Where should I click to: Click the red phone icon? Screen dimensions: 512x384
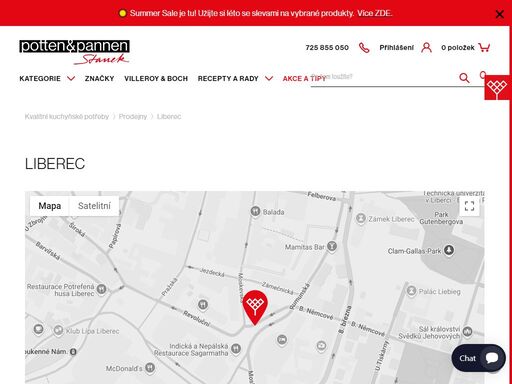pyautogui.click(x=364, y=48)
